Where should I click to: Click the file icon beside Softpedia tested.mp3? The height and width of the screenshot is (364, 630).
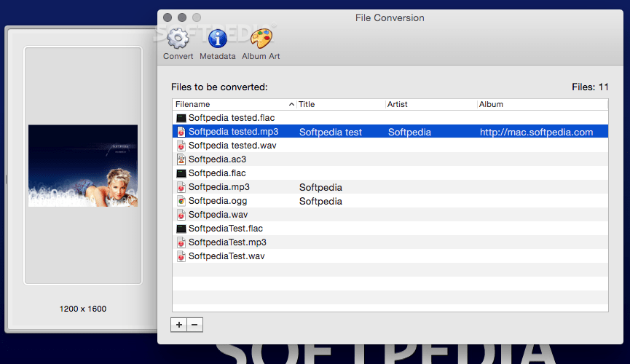point(181,132)
